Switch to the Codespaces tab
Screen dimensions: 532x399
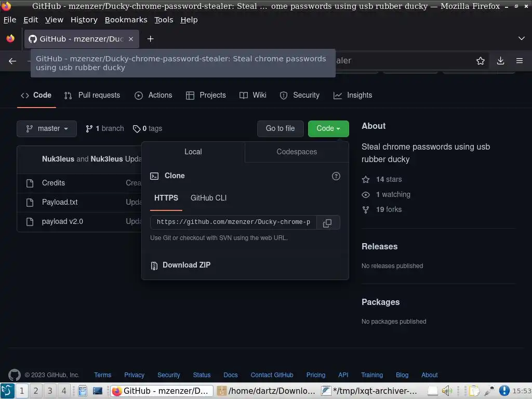[297, 152]
